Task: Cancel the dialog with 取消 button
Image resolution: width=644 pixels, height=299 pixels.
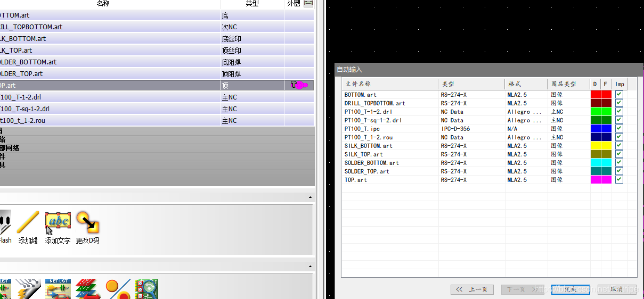Action: coord(617,289)
